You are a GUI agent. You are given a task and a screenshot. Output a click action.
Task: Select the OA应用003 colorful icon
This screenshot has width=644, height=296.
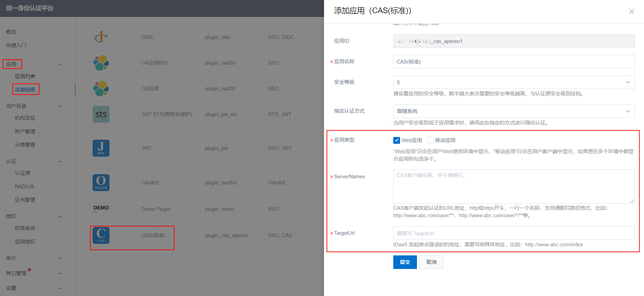click(101, 63)
